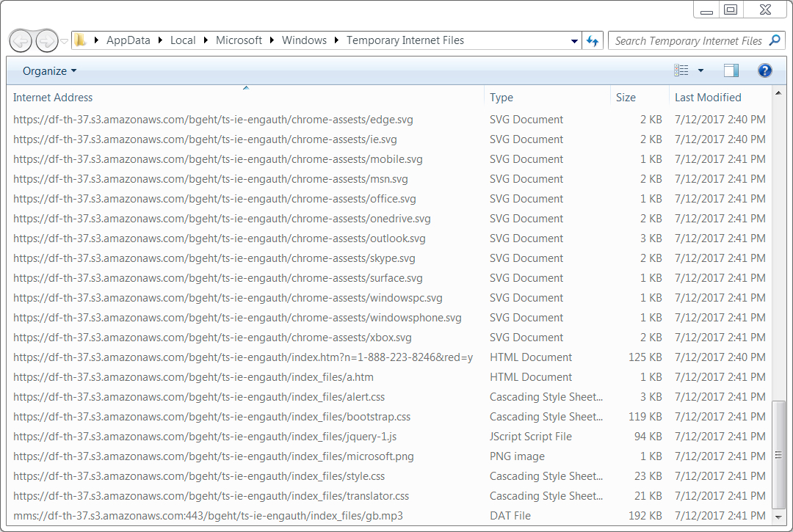The width and height of the screenshot is (793, 532).
Task: Select the index.htm?n=1-888-223-8246 entry
Action: pos(389,357)
